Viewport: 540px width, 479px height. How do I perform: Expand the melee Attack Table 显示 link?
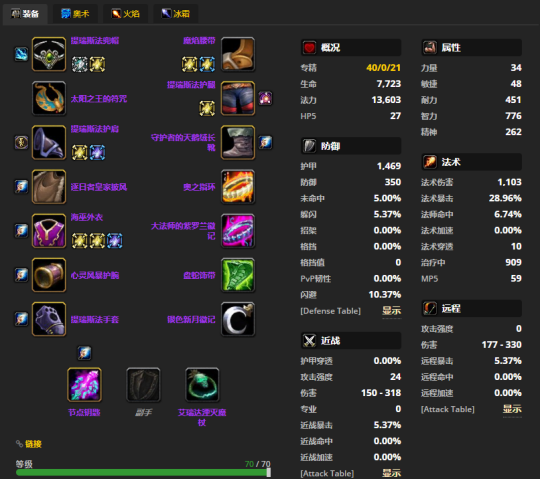(392, 473)
